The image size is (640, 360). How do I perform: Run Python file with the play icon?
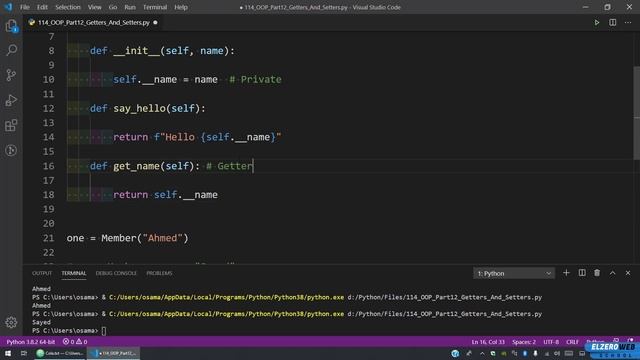click(x=596, y=22)
